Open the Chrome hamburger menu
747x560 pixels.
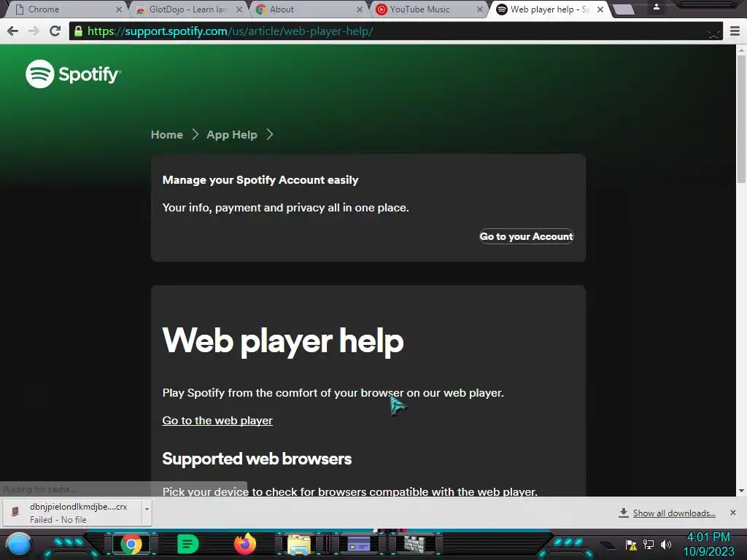pyautogui.click(x=735, y=31)
